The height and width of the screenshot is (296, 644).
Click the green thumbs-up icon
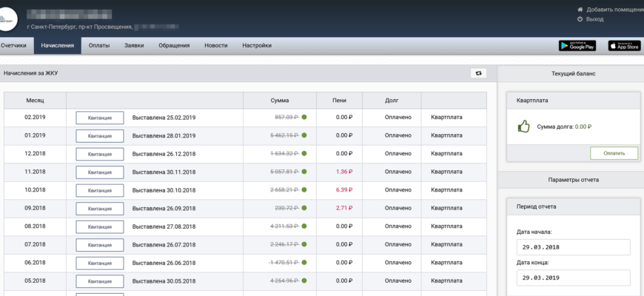click(523, 127)
